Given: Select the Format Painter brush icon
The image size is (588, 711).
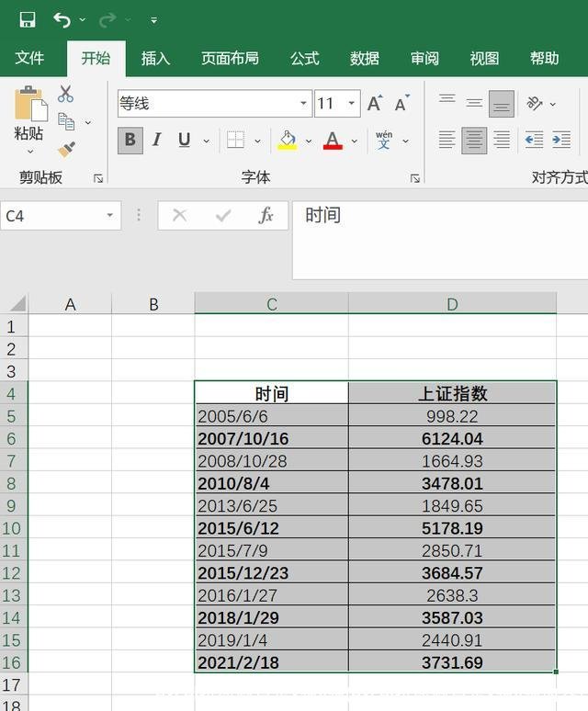Looking at the screenshot, I should tap(67, 149).
